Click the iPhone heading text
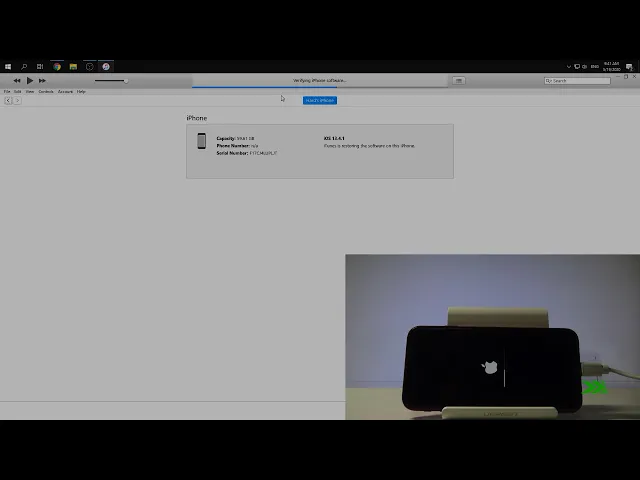This screenshot has width=640, height=480. tap(197, 118)
